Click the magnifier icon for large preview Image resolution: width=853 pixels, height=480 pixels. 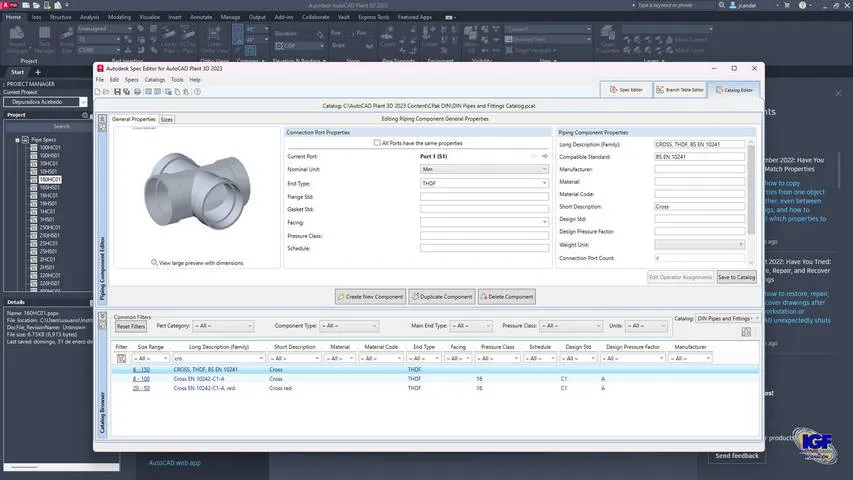point(154,262)
